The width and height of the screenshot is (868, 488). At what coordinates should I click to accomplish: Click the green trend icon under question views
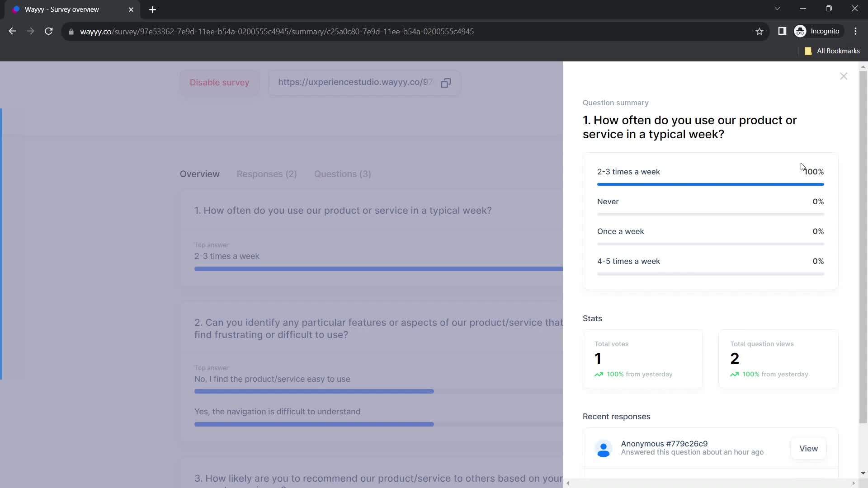(734, 375)
